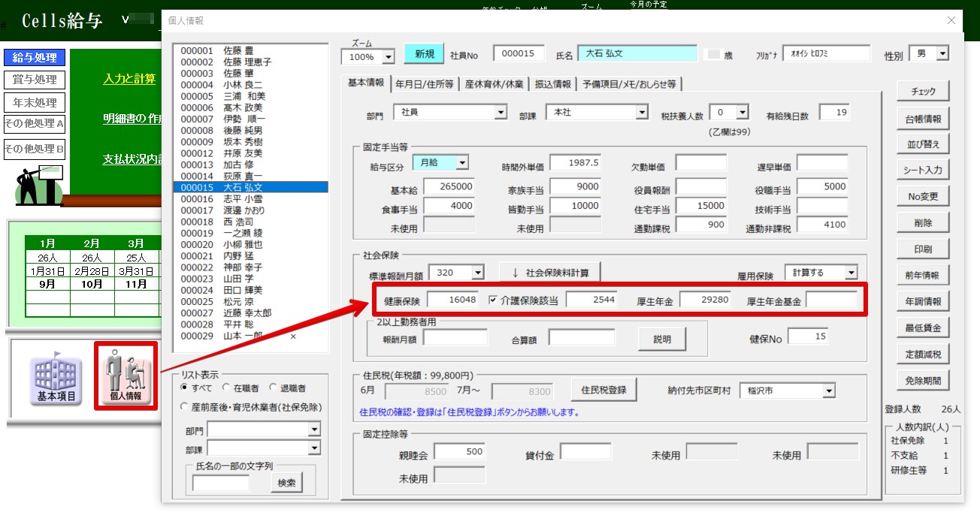Image resolution: width=980 pixels, height=516 pixels.
Task: Click the 賞与処理 menu button
Action: [x=35, y=80]
